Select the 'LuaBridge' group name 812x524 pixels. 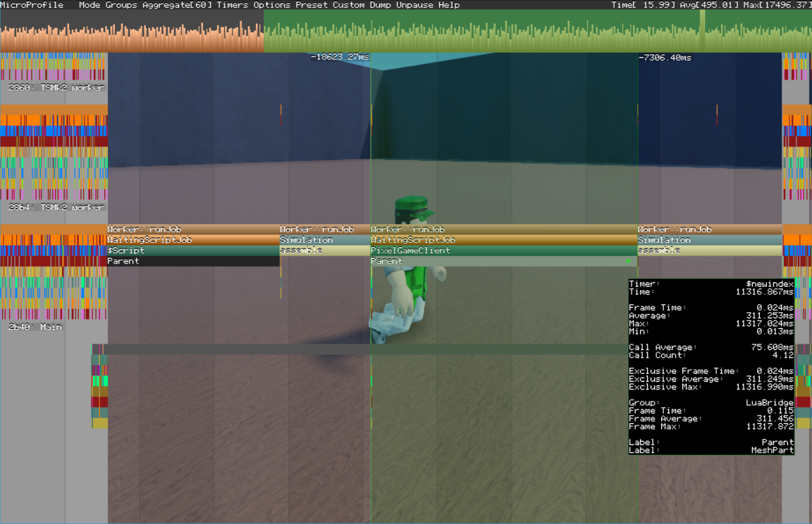770,402
